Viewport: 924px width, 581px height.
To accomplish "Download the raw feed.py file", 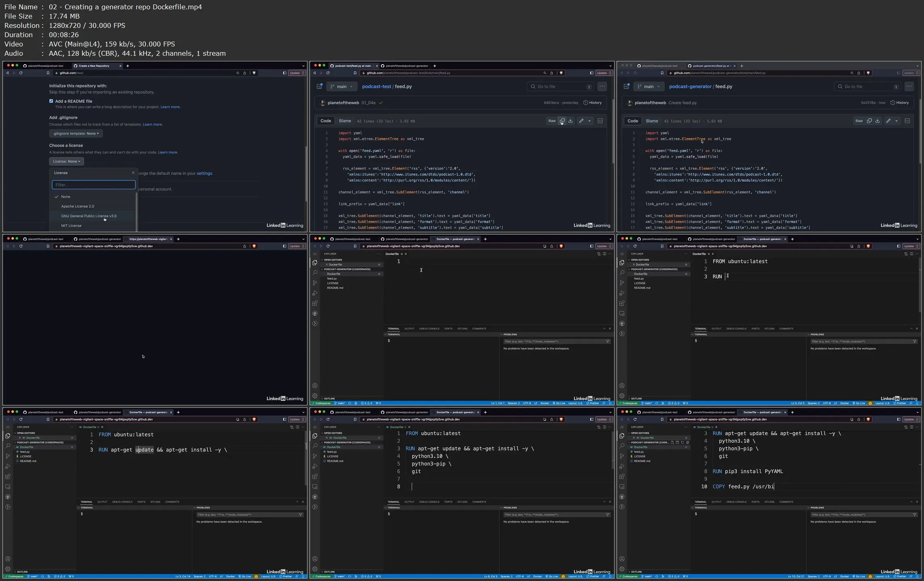I will (x=570, y=121).
